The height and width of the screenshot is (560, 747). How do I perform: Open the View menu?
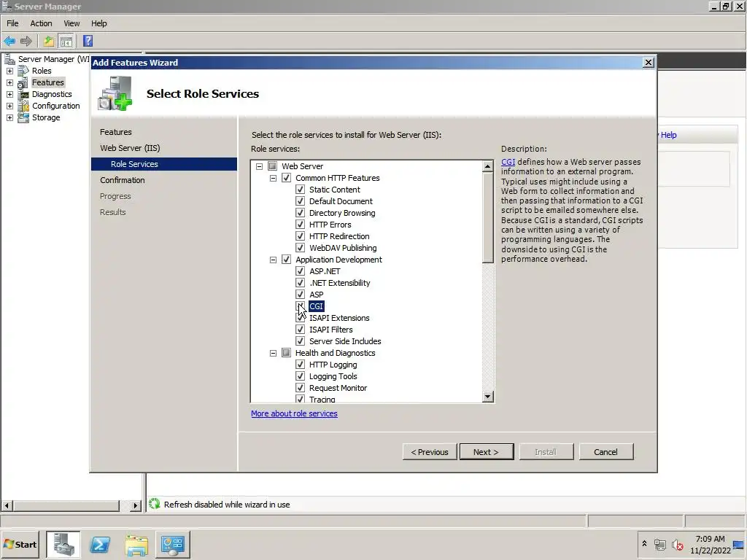tap(71, 23)
